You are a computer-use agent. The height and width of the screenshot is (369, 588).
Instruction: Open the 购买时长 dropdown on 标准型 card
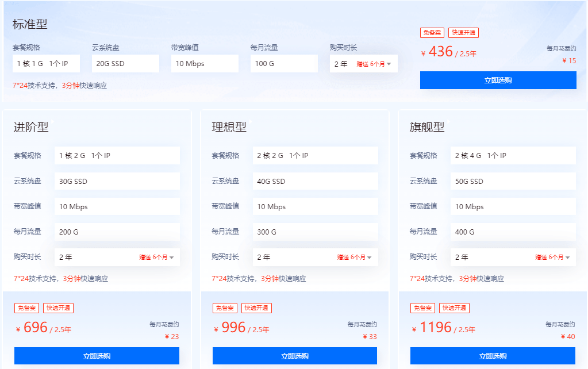click(x=363, y=63)
